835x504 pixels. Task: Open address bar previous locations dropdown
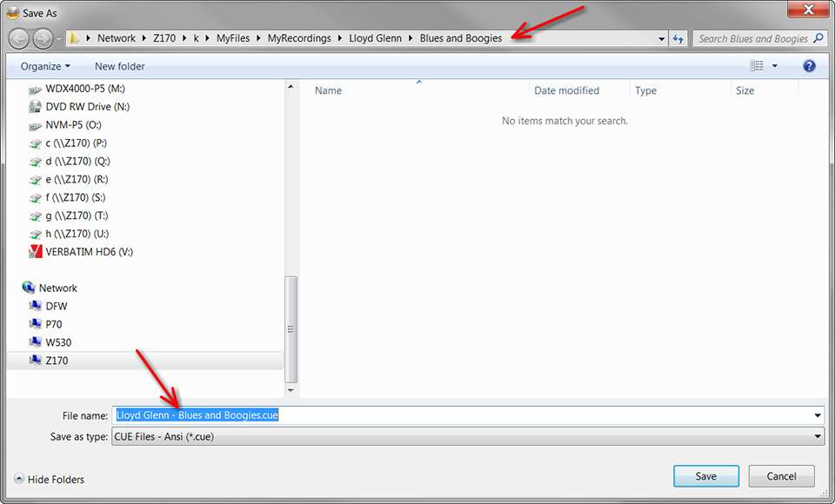[661, 38]
